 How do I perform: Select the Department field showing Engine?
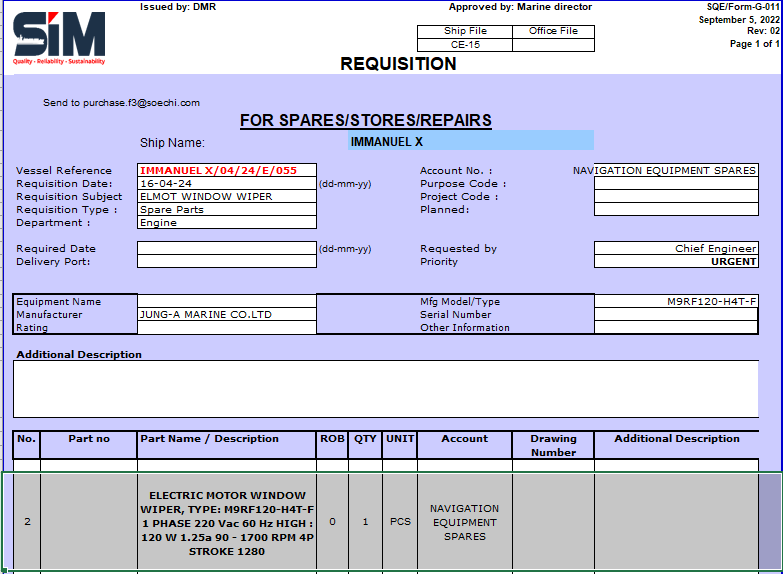click(x=226, y=223)
